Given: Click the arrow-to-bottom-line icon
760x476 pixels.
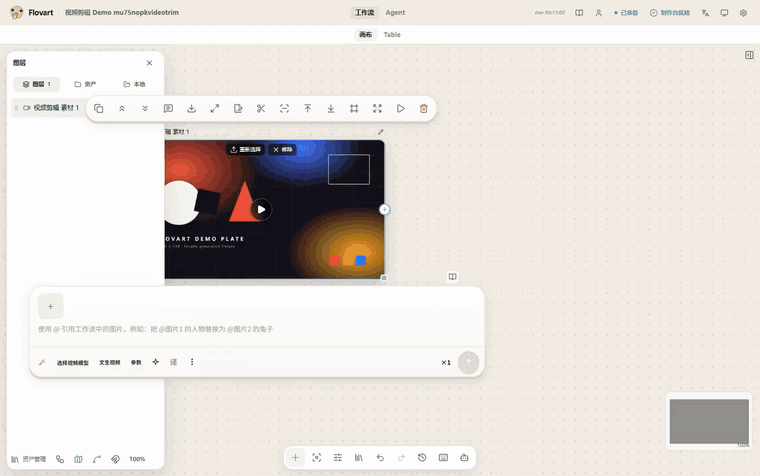Looking at the screenshot, I should [x=331, y=109].
